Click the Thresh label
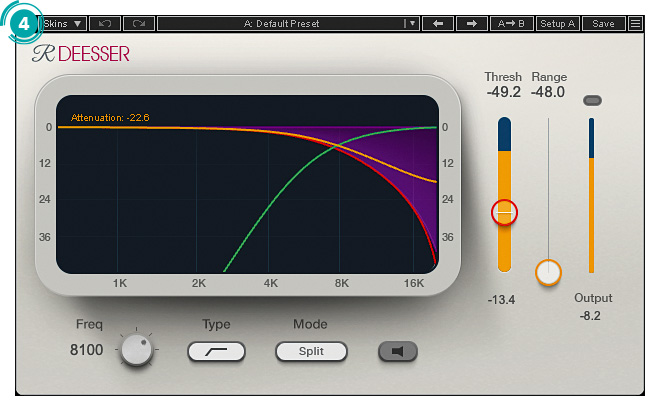 coord(503,77)
